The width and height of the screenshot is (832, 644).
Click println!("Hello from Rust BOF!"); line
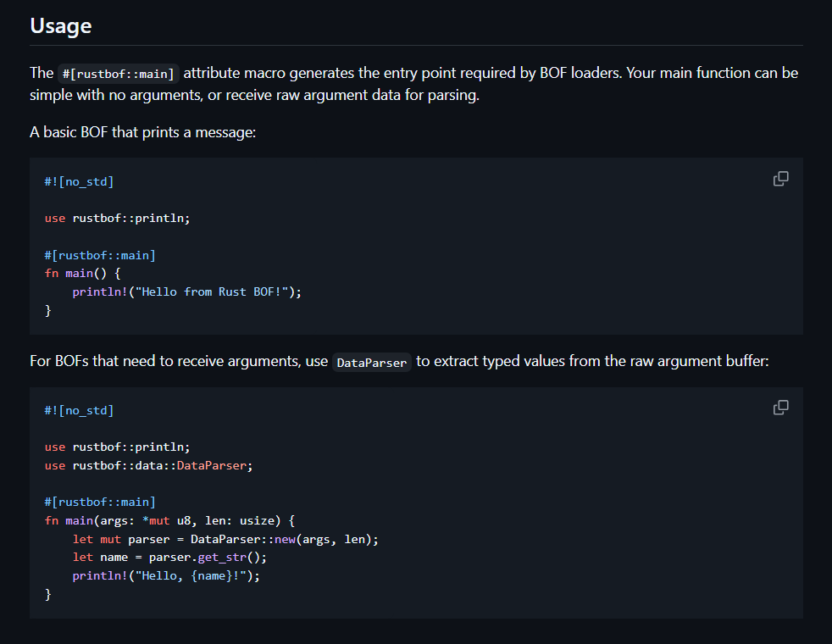[186, 291]
